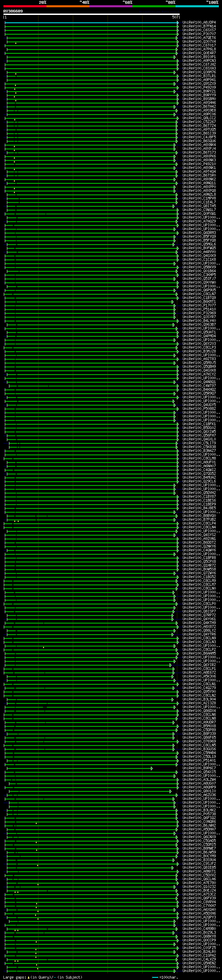Click the orange ~40% legend bar

point(68,6)
